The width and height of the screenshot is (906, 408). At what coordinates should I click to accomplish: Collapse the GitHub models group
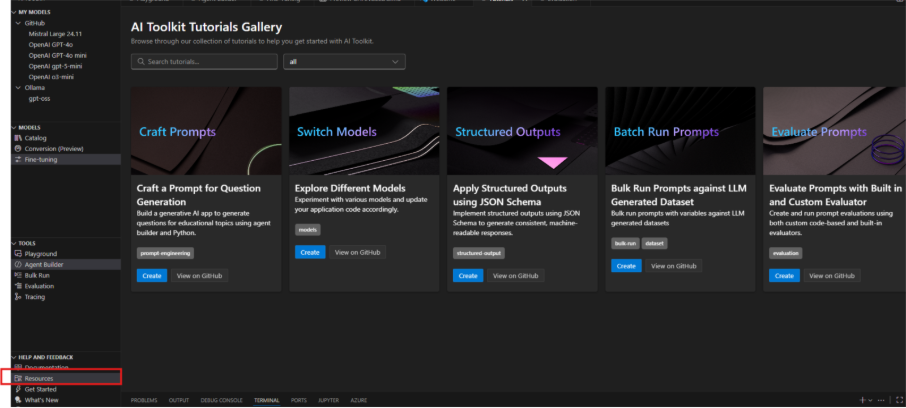click(x=18, y=23)
